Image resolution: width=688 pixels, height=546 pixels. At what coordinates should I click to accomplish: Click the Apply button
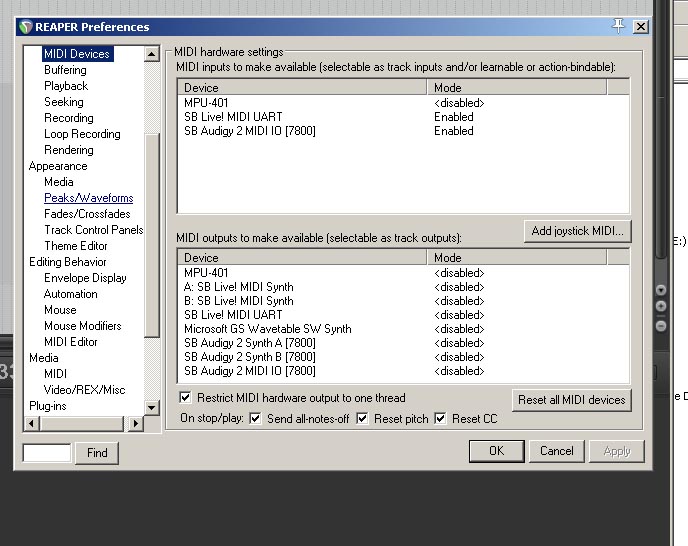(x=616, y=451)
